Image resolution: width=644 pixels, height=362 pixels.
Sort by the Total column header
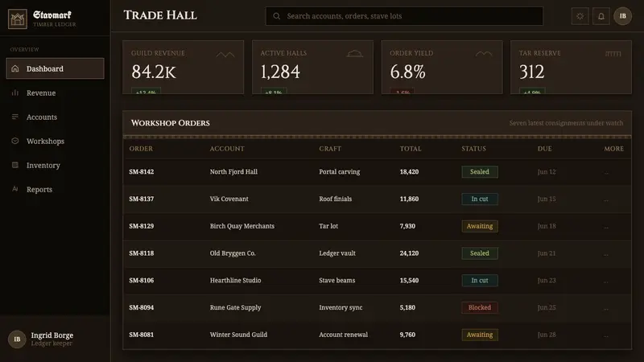[411, 149]
